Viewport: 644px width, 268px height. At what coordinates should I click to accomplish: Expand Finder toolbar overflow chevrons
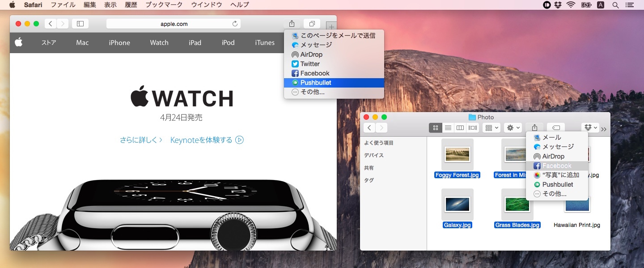click(x=604, y=129)
